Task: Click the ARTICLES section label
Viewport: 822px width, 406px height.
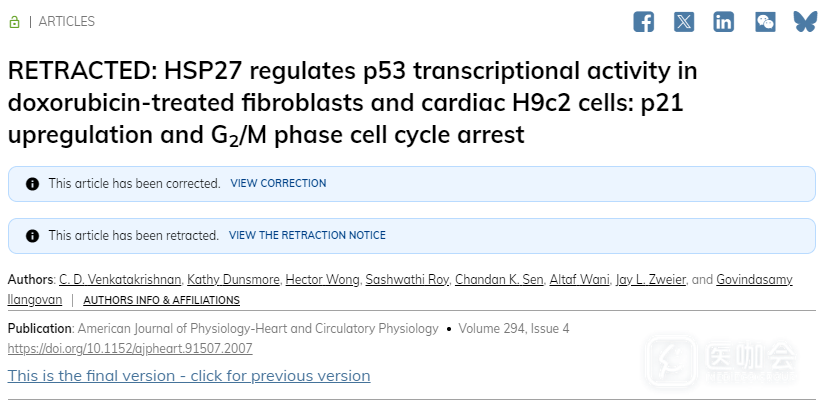Action: tap(67, 22)
